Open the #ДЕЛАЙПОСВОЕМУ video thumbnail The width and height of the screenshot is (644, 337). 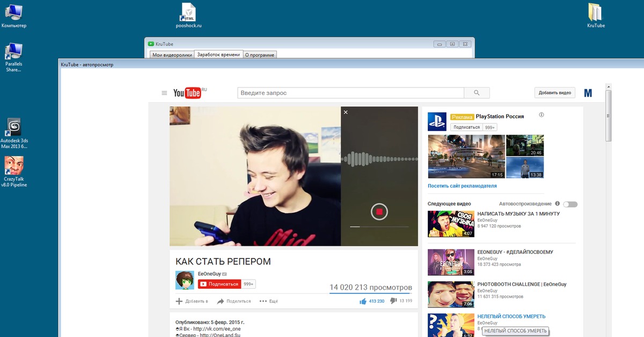[x=451, y=262]
